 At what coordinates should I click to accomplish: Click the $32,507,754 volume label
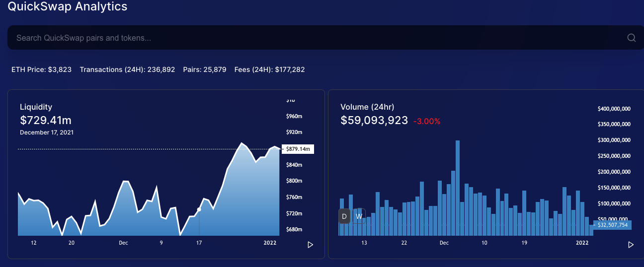point(612,225)
